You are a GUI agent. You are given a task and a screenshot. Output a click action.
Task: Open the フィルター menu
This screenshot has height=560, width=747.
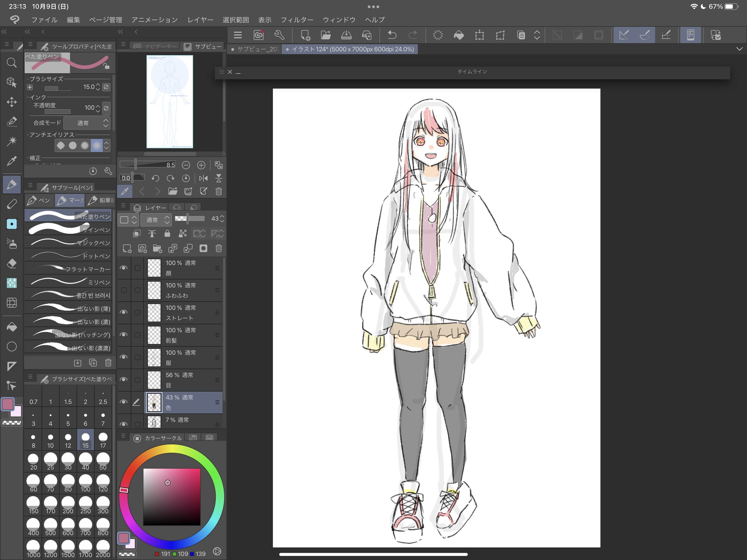click(x=297, y=20)
